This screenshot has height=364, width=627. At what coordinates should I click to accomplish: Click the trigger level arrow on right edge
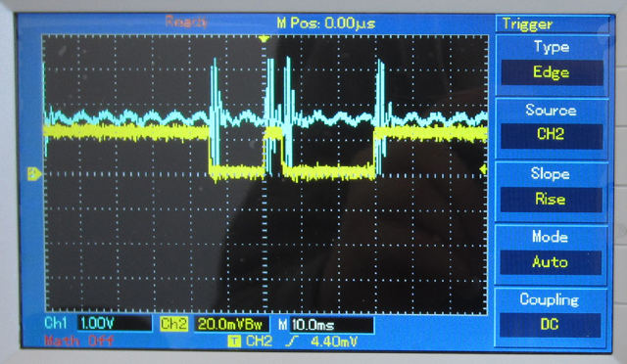point(483,170)
